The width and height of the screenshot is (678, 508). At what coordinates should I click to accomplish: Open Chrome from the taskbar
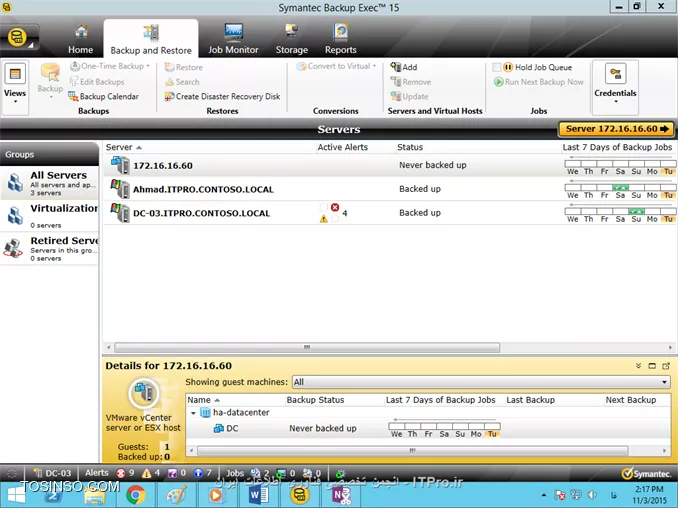136,495
